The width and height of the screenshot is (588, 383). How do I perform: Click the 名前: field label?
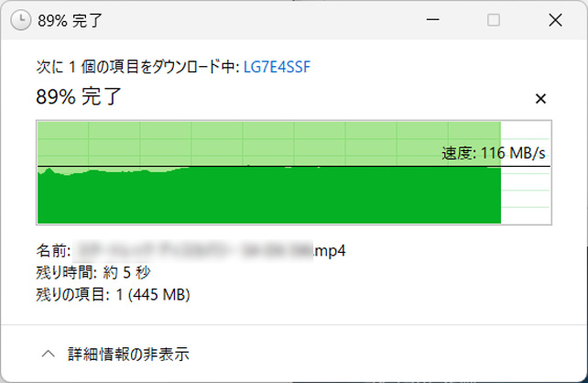tap(53, 250)
